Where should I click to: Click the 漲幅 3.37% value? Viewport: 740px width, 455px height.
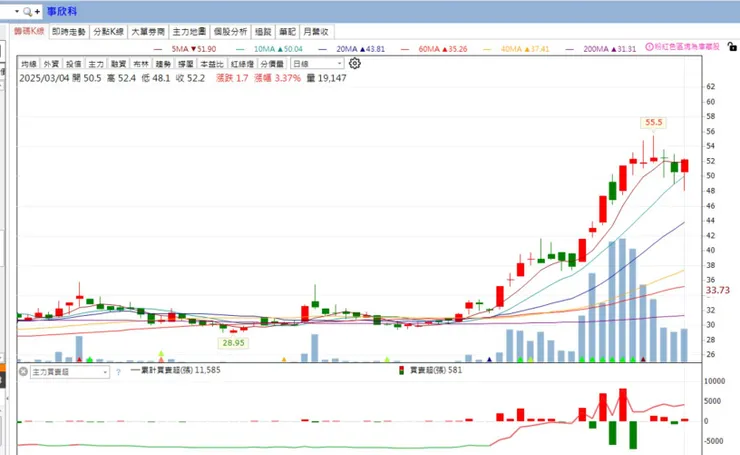[278, 78]
